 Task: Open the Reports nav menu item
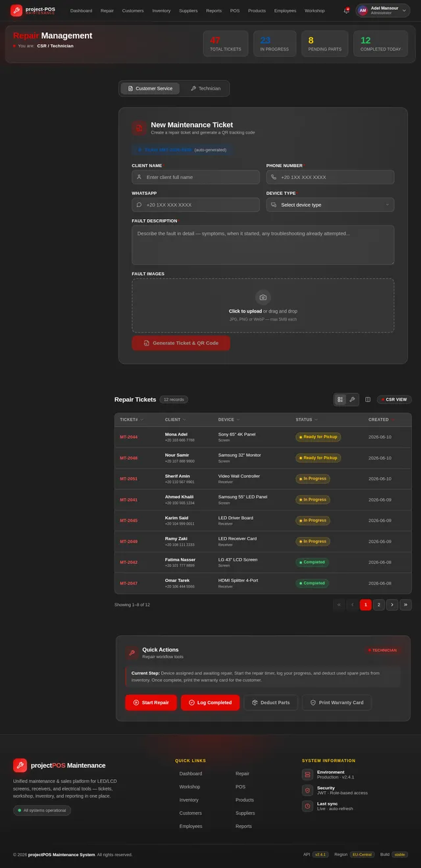pyautogui.click(x=214, y=11)
